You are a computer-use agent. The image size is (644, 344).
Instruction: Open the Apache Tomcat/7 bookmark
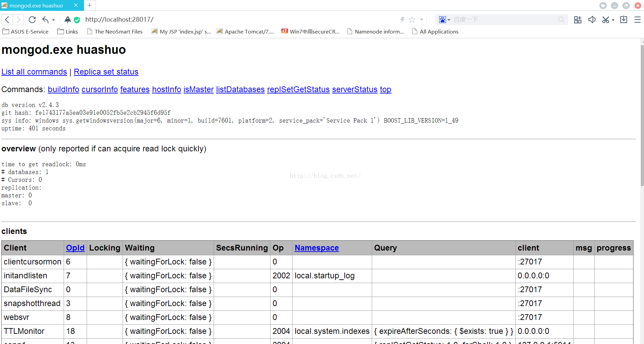[x=245, y=31]
